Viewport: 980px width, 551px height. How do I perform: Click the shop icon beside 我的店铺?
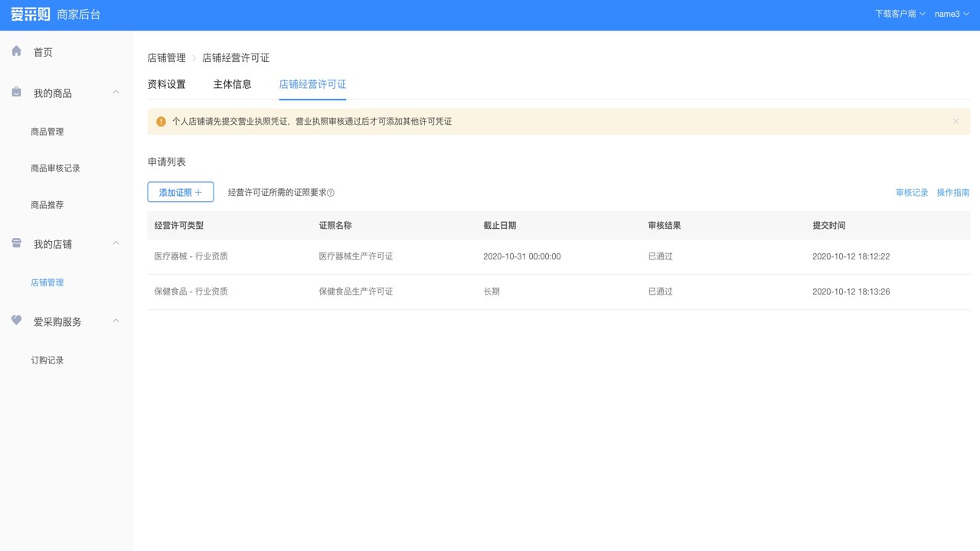click(x=17, y=243)
